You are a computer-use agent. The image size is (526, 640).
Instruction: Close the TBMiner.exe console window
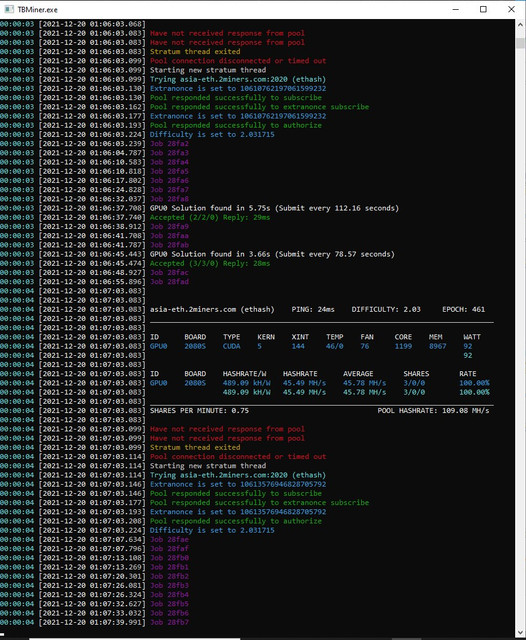[511, 9]
